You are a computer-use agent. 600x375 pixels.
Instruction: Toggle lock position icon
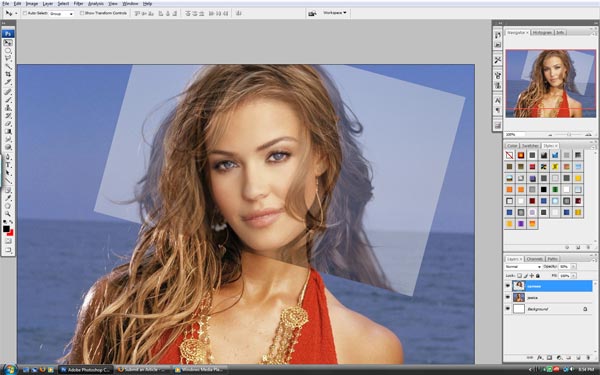click(532, 276)
